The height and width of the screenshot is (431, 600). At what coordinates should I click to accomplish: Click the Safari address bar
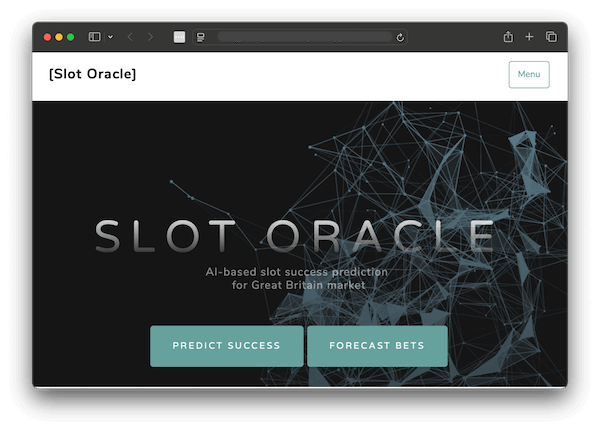300,37
